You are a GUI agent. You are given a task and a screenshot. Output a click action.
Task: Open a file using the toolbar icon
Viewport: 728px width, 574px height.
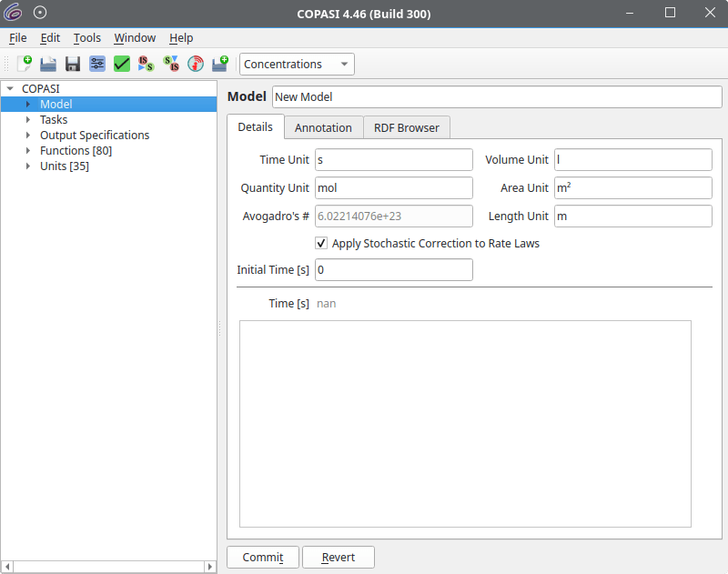[x=48, y=64]
